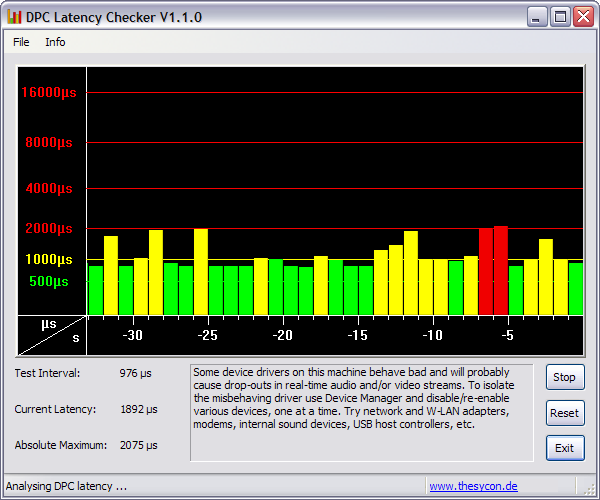Click the Absolute Maximum label
The width and height of the screenshot is (600, 500).
(x=61, y=445)
